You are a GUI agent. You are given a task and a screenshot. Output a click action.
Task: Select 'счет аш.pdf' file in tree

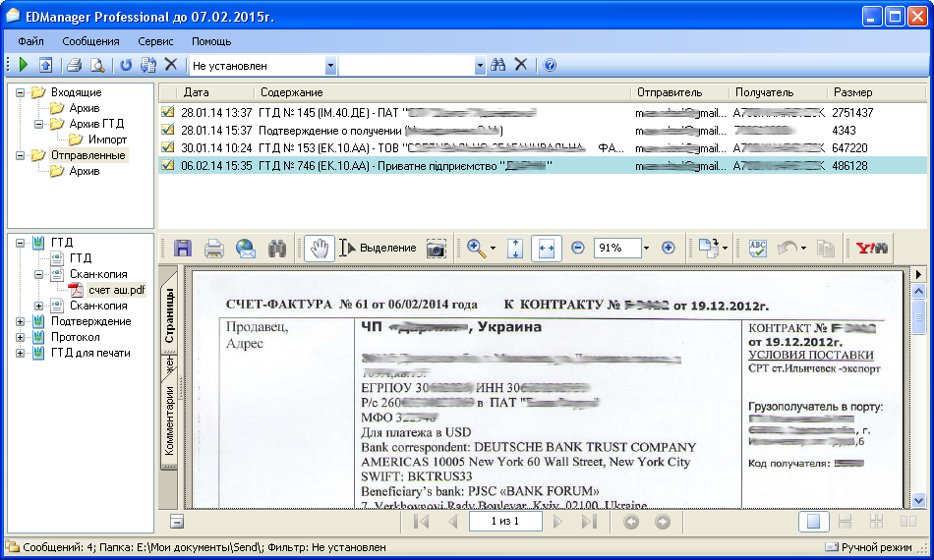pos(116,290)
